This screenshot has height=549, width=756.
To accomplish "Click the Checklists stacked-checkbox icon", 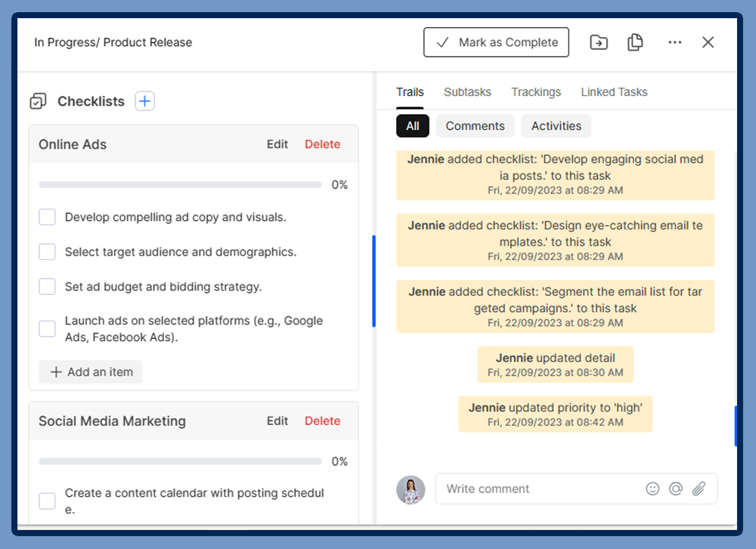I will pos(38,101).
